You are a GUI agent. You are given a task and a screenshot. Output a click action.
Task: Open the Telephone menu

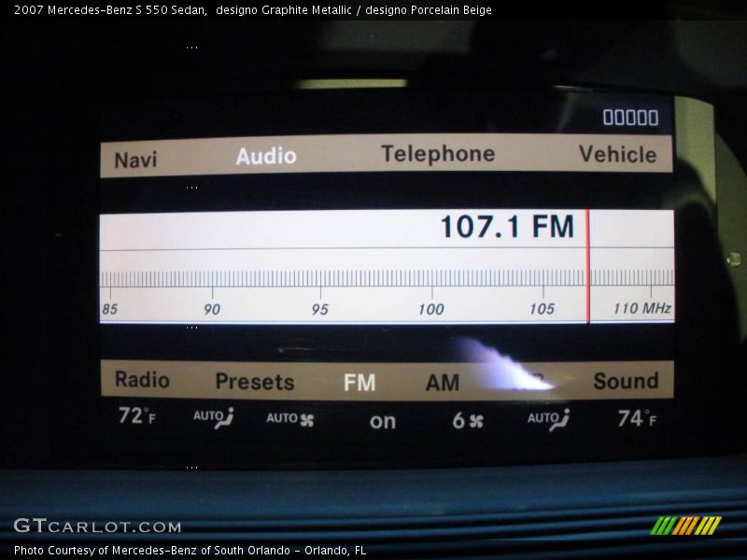tap(438, 154)
